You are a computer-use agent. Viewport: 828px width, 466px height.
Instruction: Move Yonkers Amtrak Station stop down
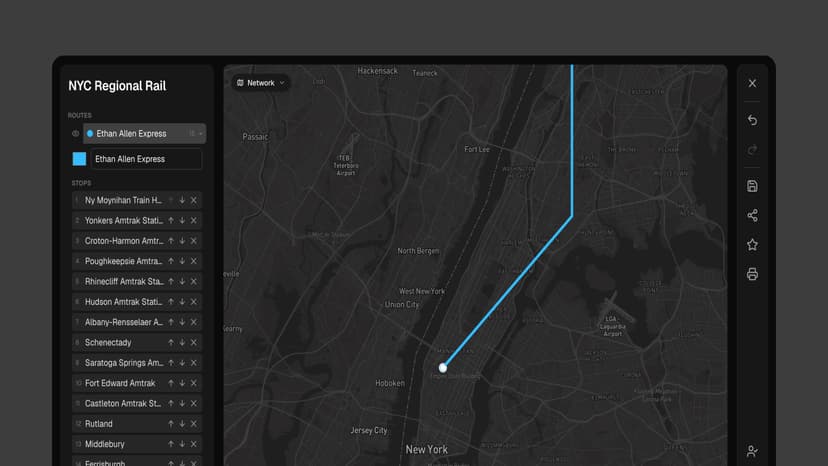pos(182,220)
